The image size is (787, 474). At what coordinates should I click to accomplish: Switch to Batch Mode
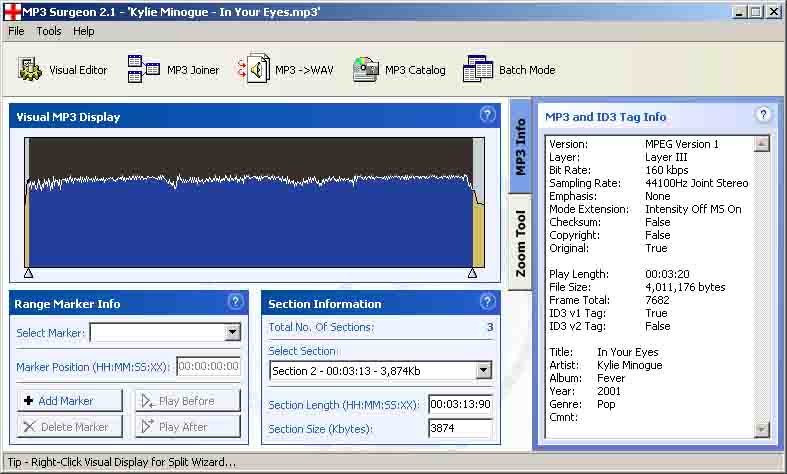(509, 70)
